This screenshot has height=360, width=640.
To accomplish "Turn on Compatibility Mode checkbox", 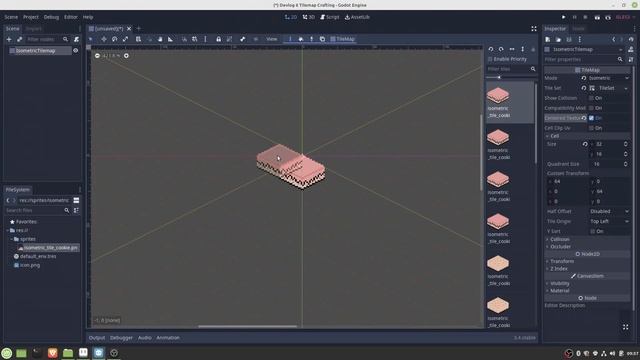I will coord(591,108).
